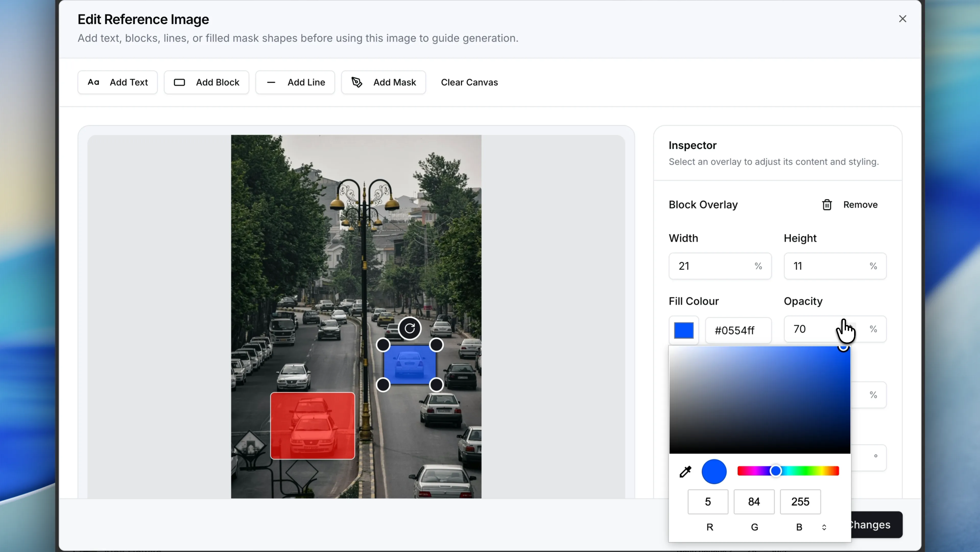Select the Add Mask tool
Image resolution: width=980 pixels, height=552 pixels.
(x=383, y=82)
